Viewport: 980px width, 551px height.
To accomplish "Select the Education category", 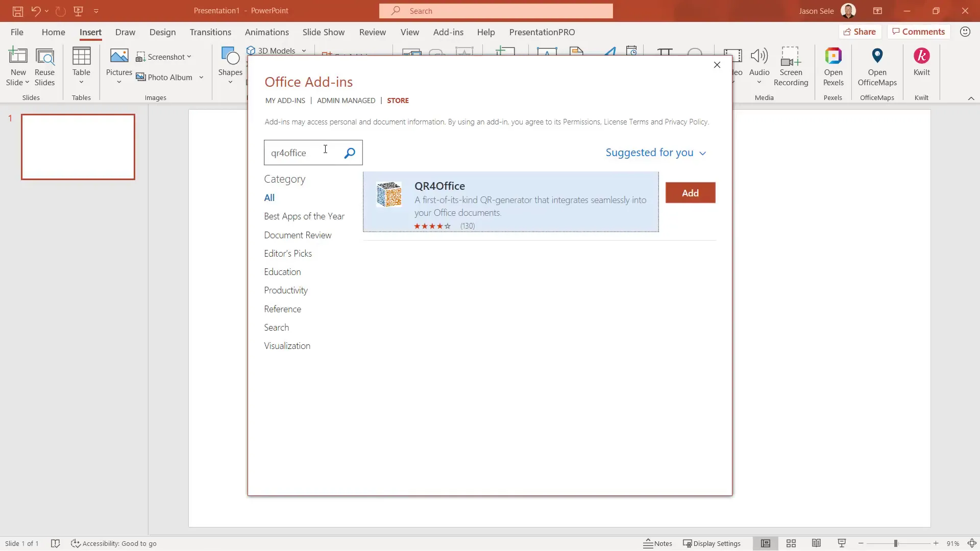I will point(282,272).
